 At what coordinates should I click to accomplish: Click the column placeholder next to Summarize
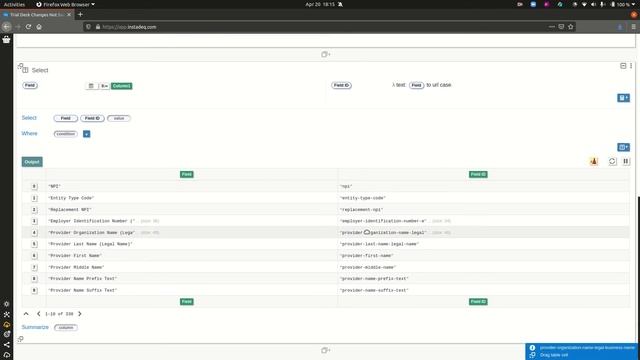pos(66,328)
